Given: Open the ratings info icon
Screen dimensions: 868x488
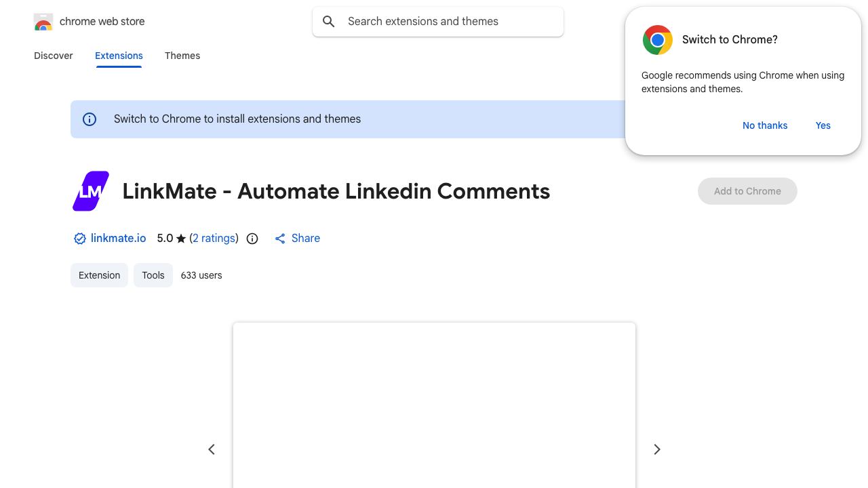Looking at the screenshot, I should pos(252,239).
